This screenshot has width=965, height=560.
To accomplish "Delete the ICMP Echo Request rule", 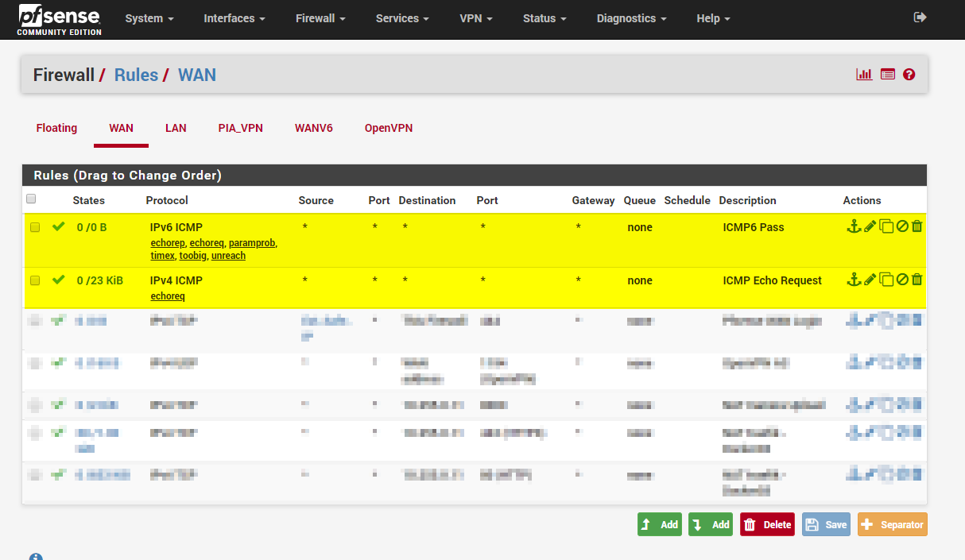I will [x=917, y=280].
